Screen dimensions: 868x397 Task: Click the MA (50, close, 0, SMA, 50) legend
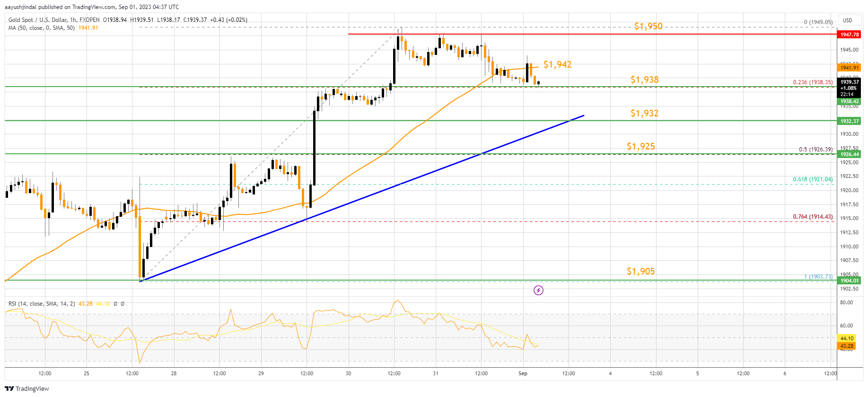pos(42,28)
